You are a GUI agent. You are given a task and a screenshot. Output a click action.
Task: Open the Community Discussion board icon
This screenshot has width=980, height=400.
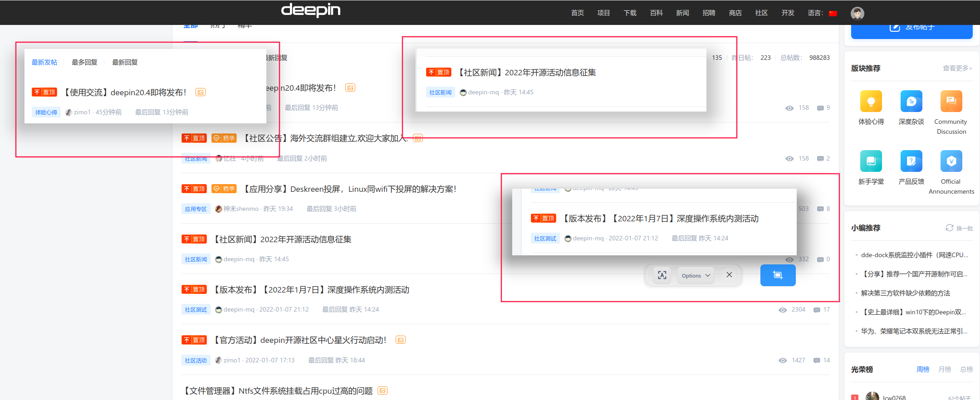click(951, 101)
